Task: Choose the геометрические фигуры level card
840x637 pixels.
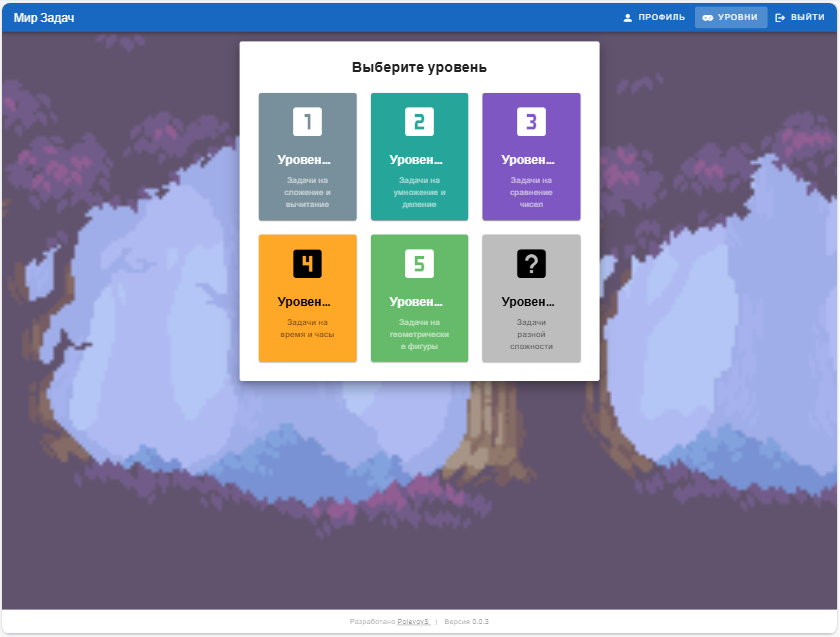Action: [x=419, y=298]
